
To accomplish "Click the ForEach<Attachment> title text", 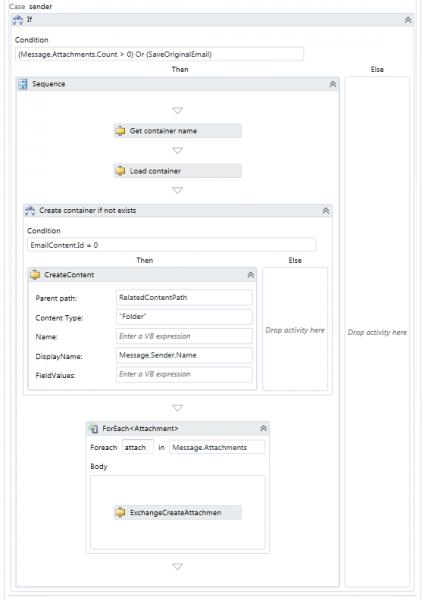I will point(140,429).
